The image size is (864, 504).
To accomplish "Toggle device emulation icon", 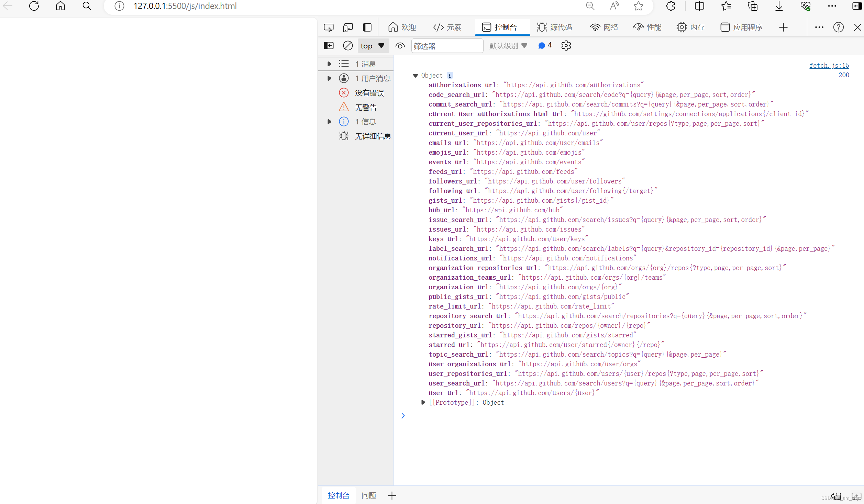I will coord(348,27).
